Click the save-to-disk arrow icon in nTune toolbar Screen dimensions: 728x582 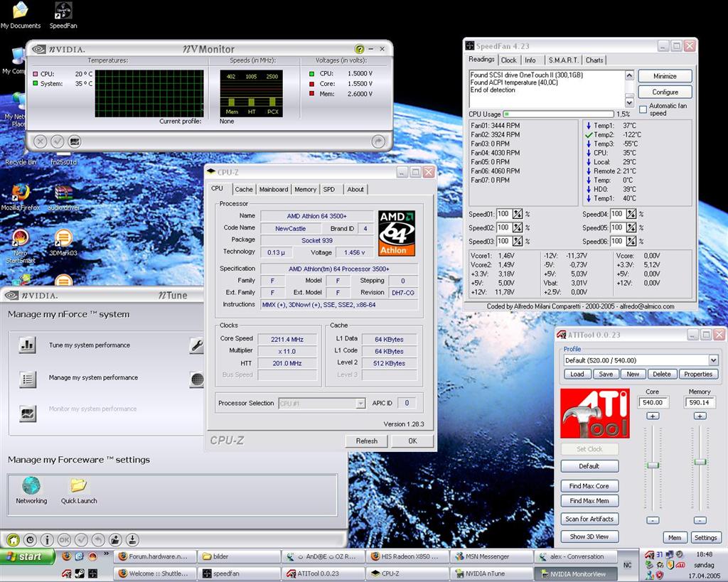[132, 540]
